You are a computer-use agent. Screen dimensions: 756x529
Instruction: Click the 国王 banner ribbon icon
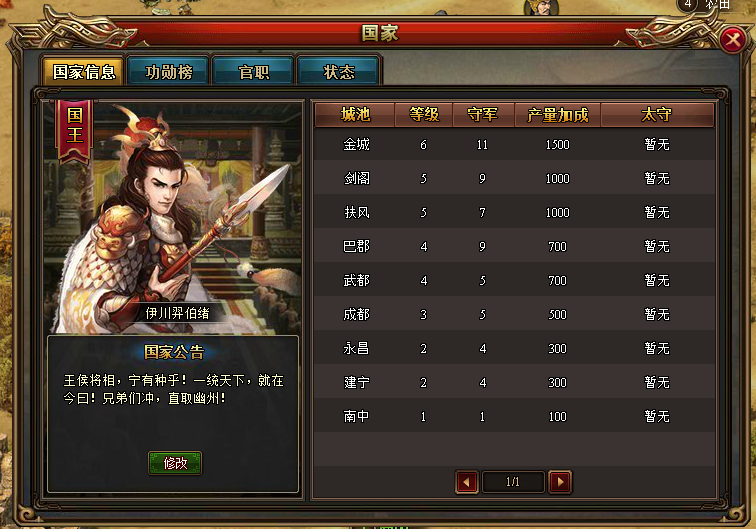[x=74, y=131]
